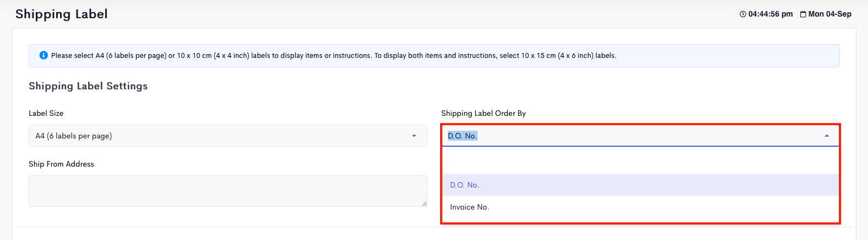Click the Shipping Label Order By label

pyautogui.click(x=484, y=113)
